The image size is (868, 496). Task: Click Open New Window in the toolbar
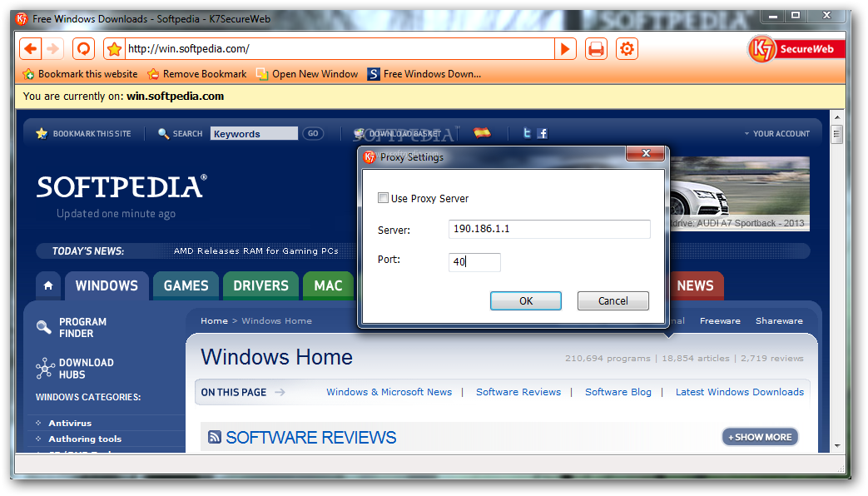click(x=307, y=73)
